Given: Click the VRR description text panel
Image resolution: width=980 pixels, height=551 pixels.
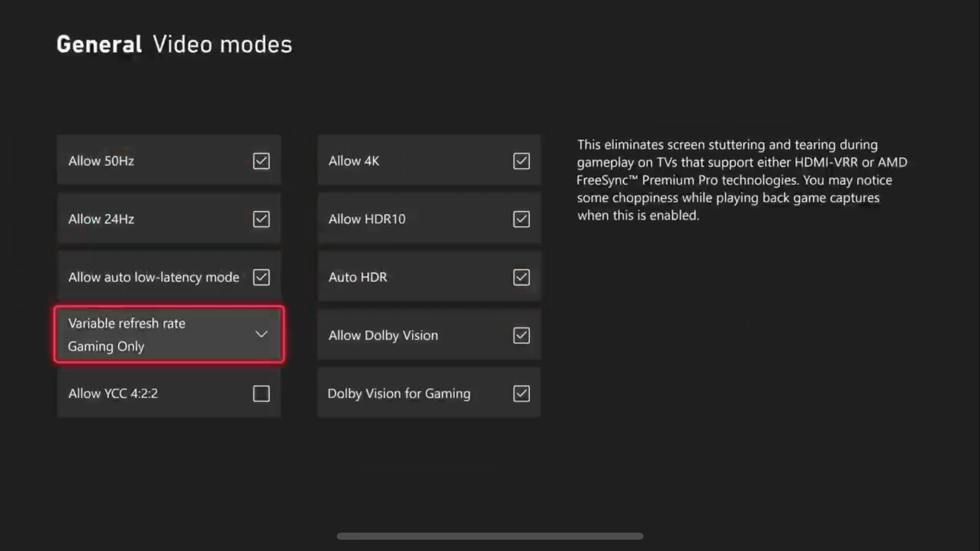Looking at the screenshot, I should pyautogui.click(x=741, y=179).
